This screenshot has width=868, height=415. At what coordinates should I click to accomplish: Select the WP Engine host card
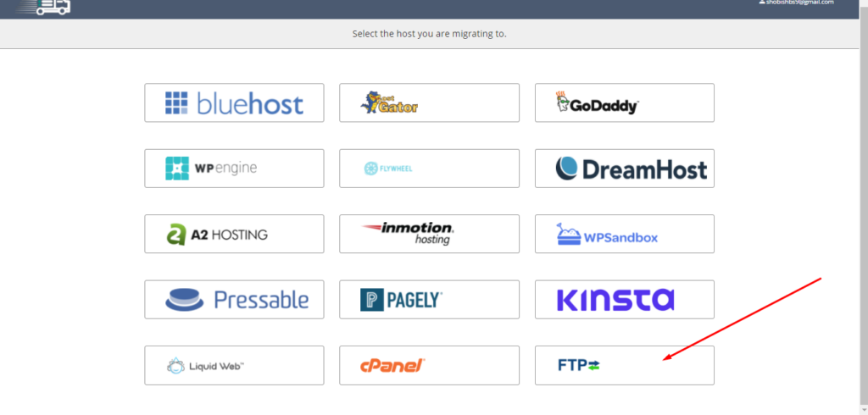coord(234,169)
